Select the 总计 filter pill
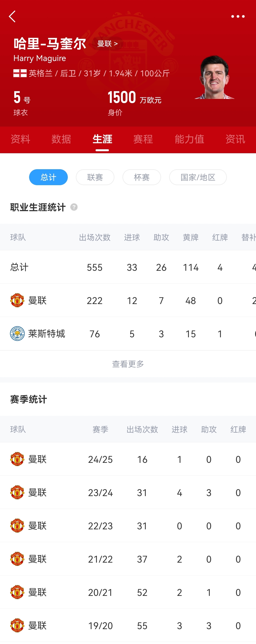This screenshot has width=256, height=644. point(48,177)
